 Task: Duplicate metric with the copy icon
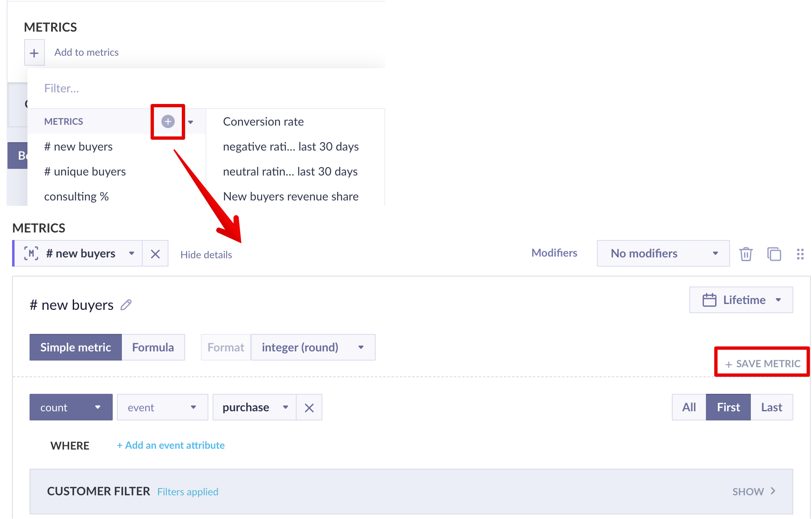tap(774, 254)
